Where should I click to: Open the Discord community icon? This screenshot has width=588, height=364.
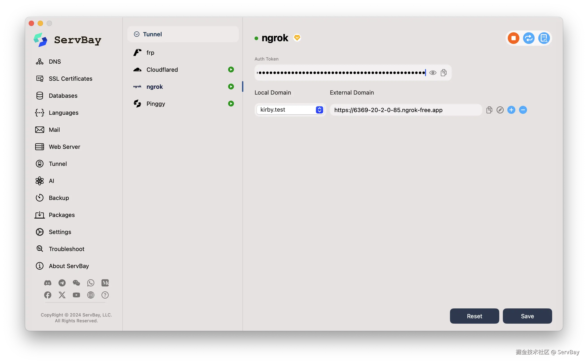click(x=48, y=283)
